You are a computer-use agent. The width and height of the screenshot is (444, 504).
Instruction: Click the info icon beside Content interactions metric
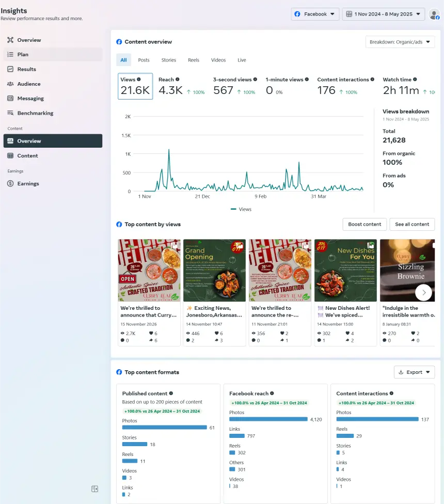pos(372,80)
